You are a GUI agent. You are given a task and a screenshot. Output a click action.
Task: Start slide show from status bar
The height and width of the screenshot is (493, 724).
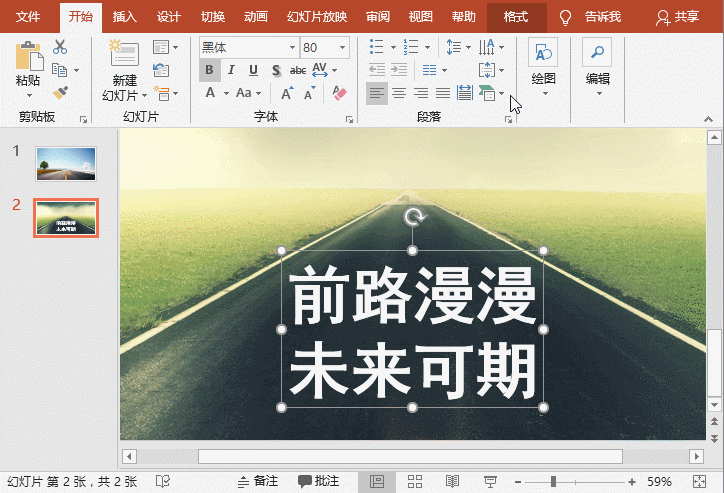tap(490, 481)
